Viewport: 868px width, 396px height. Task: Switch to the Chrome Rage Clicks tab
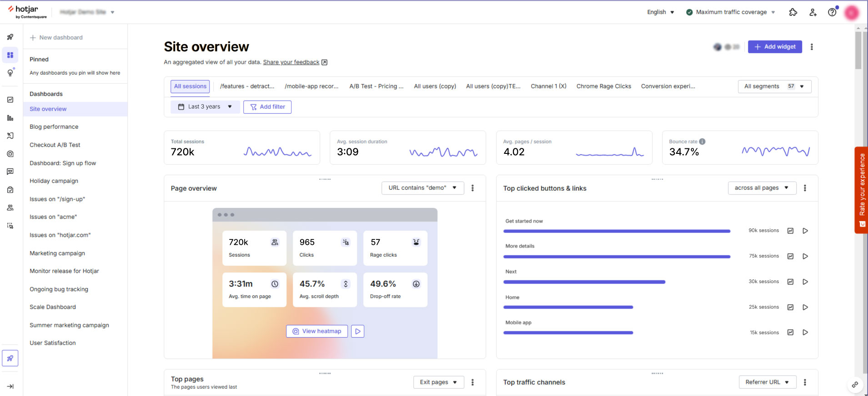point(603,86)
